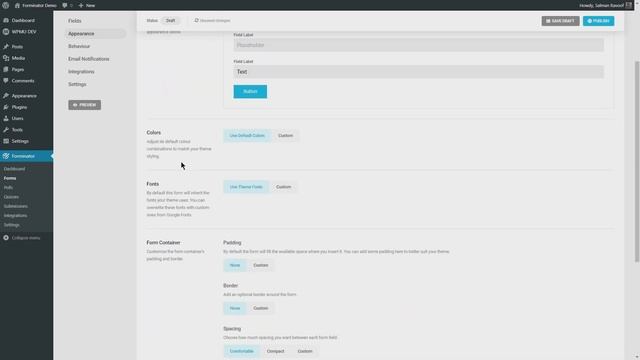Image resolution: width=640 pixels, height=360 pixels.
Task: Open the comments bubble in the admin bar
Action: (64, 5)
